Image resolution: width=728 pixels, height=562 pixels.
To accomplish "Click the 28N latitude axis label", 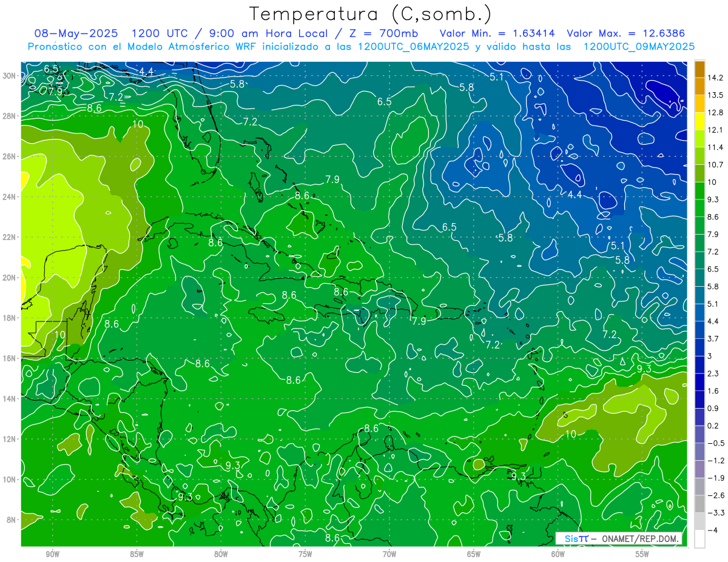I will (x=9, y=116).
